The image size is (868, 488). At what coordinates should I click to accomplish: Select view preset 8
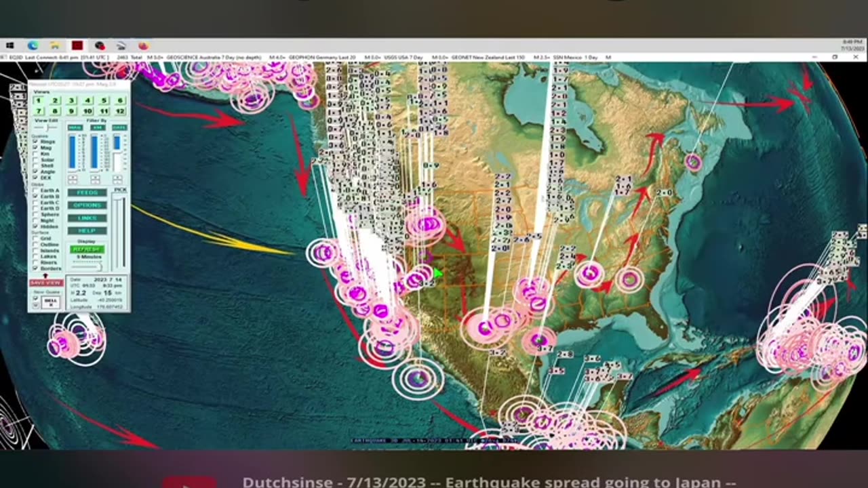click(55, 111)
